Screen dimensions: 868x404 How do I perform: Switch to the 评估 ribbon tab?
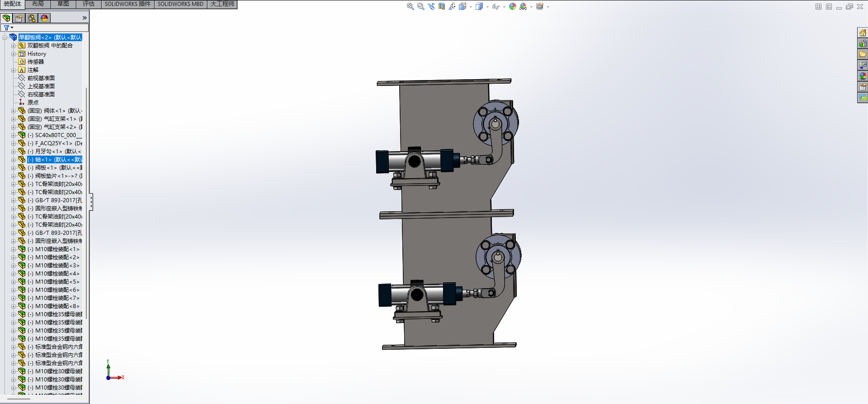tap(89, 4)
